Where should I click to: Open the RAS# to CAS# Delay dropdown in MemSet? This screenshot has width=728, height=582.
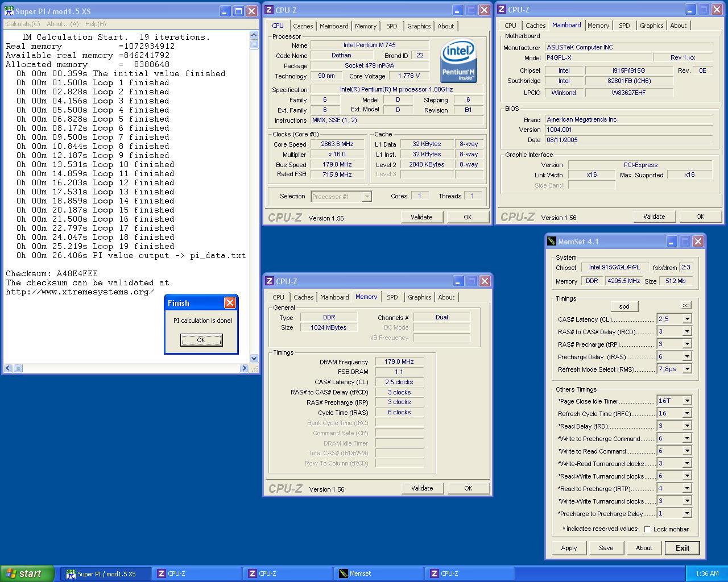coord(687,331)
